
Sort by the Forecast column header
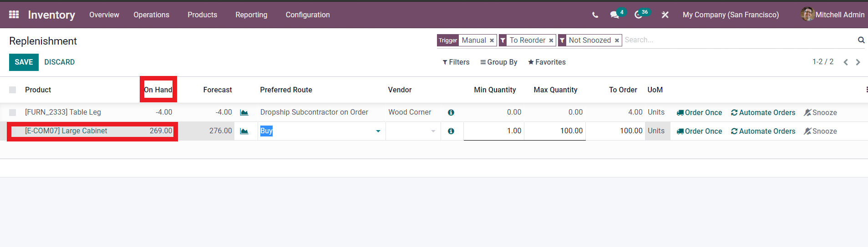click(218, 90)
